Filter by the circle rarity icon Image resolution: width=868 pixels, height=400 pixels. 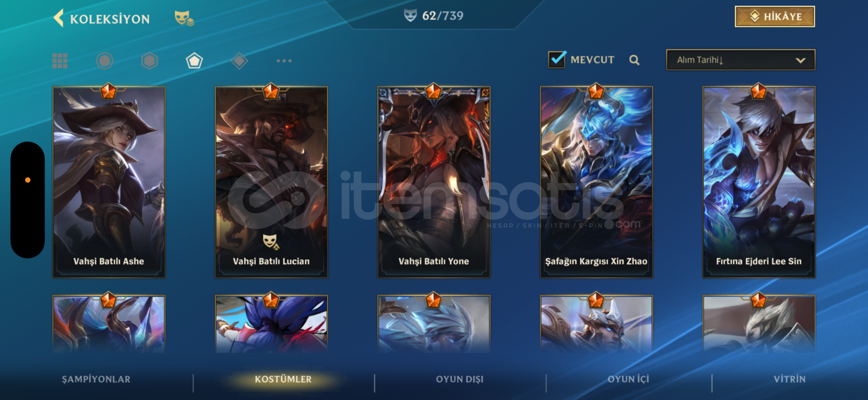(105, 61)
